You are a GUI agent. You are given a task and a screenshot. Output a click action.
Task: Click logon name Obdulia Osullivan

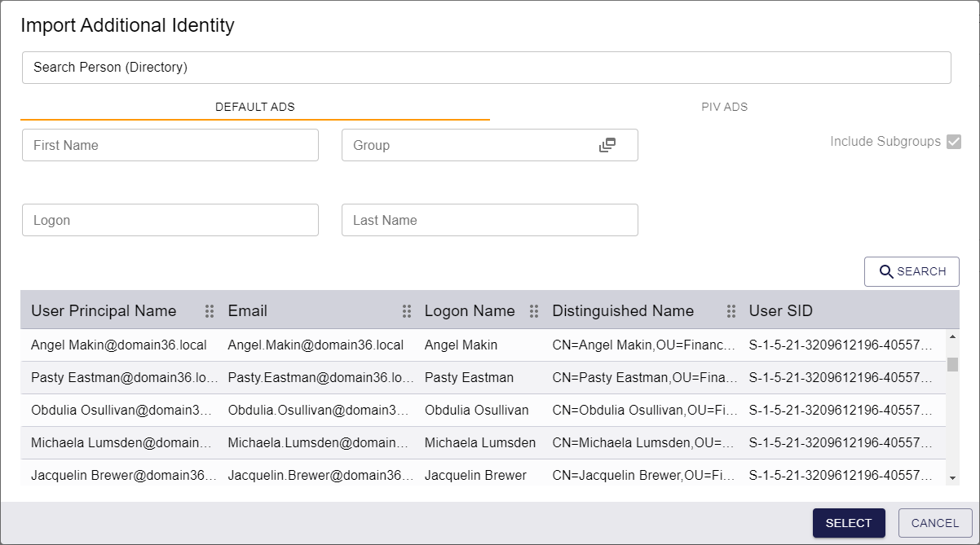pyautogui.click(x=476, y=411)
